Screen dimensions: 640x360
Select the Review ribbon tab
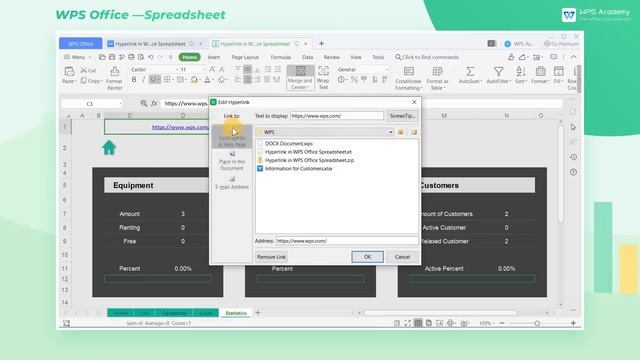pyautogui.click(x=331, y=57)
